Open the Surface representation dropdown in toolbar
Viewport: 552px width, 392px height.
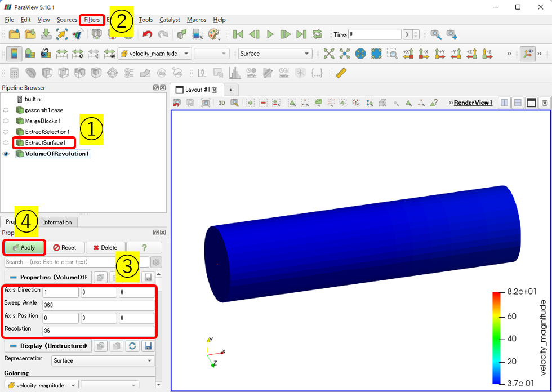(x=275, y=54)
